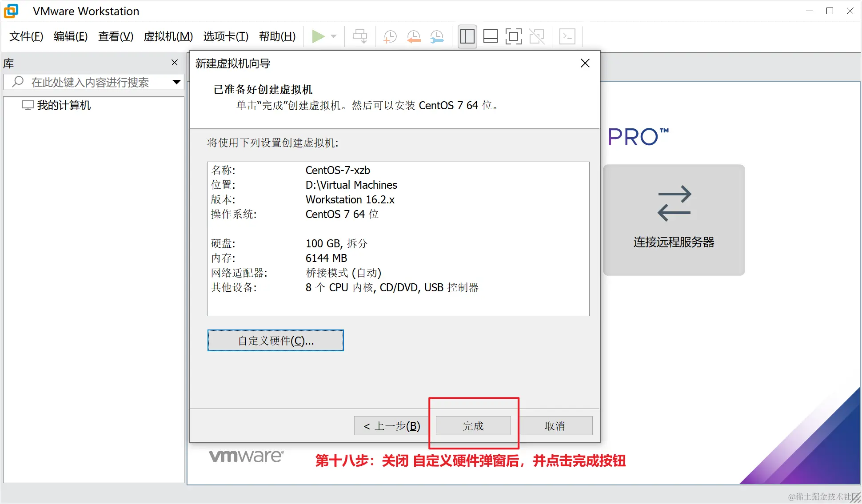
Task: Click the Send Ctrl+Alt+Del toolbar icon
Action: click(360, 36)
